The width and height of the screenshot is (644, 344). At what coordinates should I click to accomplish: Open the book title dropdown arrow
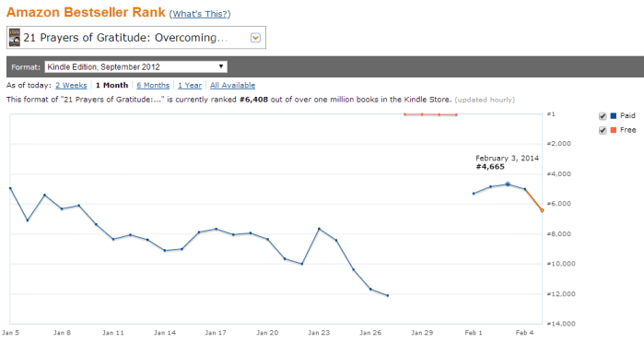point(255,38)
